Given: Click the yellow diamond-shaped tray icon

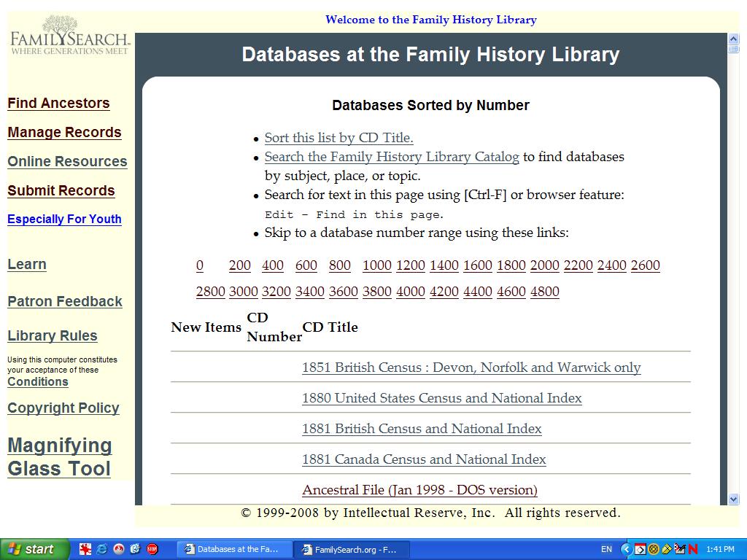Looking at the screenshot, I should (667, 549).
